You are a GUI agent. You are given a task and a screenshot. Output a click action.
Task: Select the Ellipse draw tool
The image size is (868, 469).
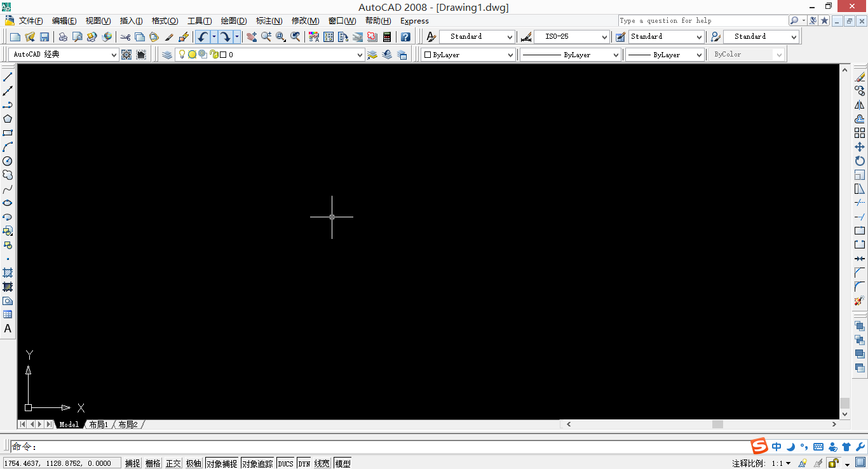(x=8, y=203)
